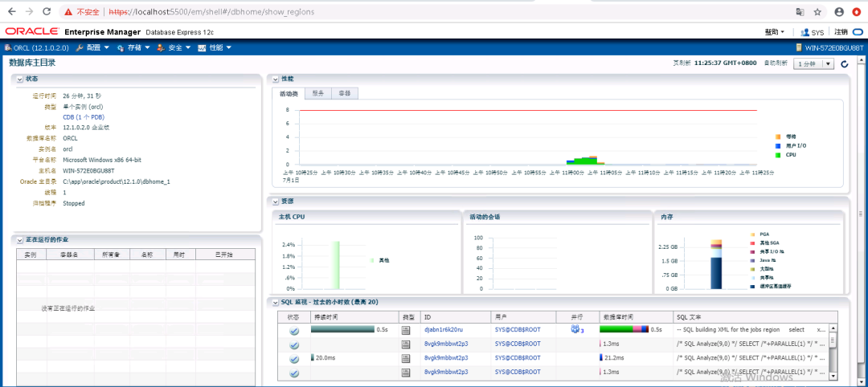Click the 已开始 column header in jobs table
Image resolution: width=868 pixels, height=387 pixels.
pyautogui.click(x=223, y=255)
